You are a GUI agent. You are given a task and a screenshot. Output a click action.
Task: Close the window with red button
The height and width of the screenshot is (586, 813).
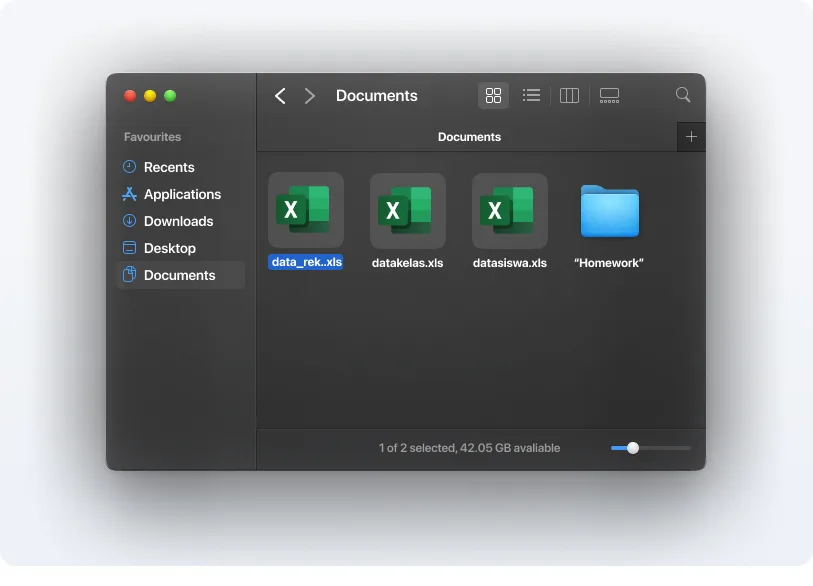tap(130, 96)
